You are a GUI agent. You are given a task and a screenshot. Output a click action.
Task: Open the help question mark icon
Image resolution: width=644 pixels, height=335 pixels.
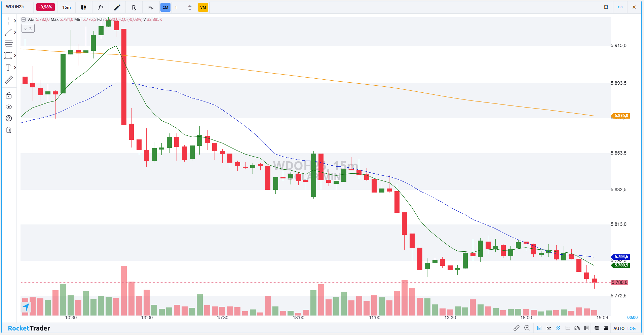click(9, 118)
